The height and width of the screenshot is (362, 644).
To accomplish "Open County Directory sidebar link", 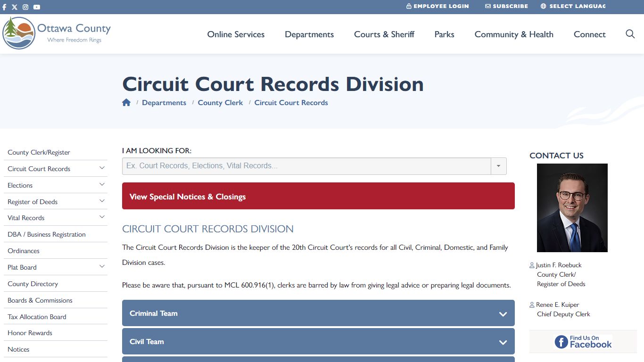I will pos(33,284).
